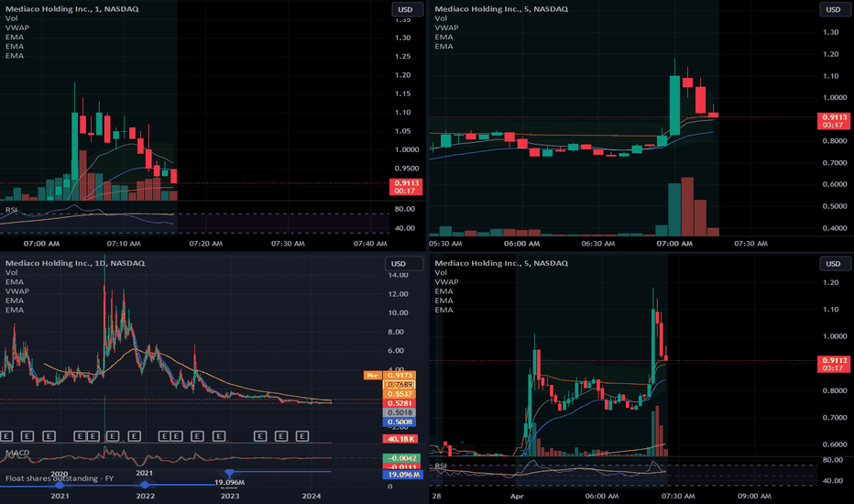The height and width of the screenshot is (504, 854).
Task: Click the blue 19.096M float value label
Action: point(402,475)
